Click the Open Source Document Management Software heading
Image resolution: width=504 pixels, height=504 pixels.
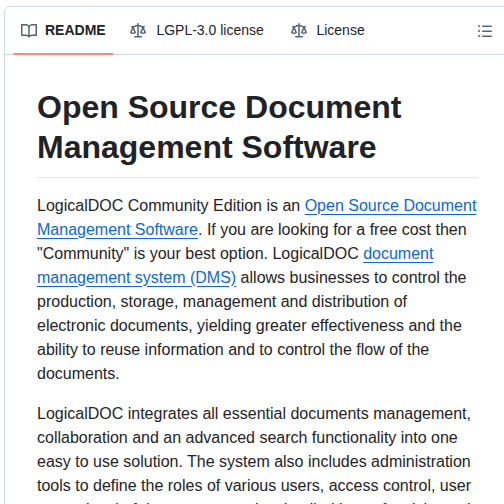[219, 127]
